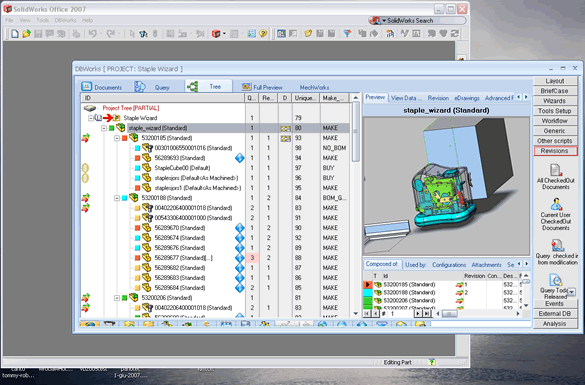Click the Unique column header
The height and width of the screenshot is (385, 585).
306,98
